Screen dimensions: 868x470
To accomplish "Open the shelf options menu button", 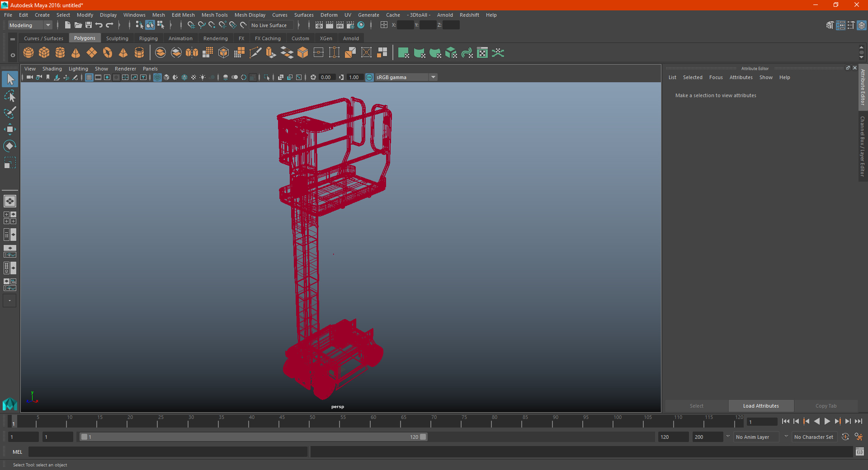I will (13, 55).
